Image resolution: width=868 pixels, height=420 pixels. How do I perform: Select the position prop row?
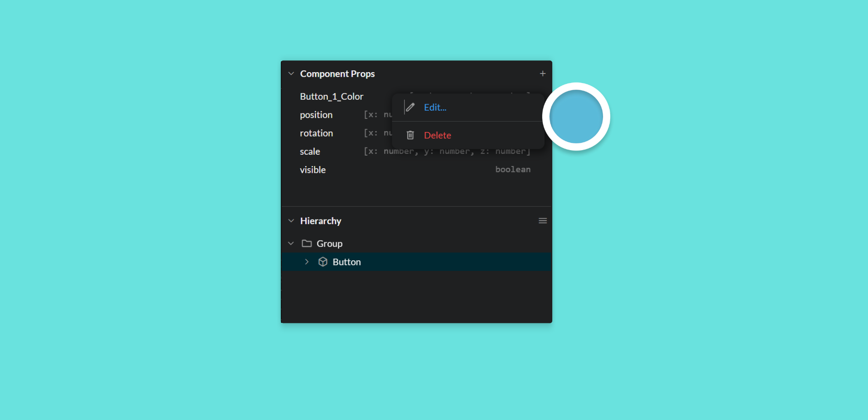(x=416, y=115)
